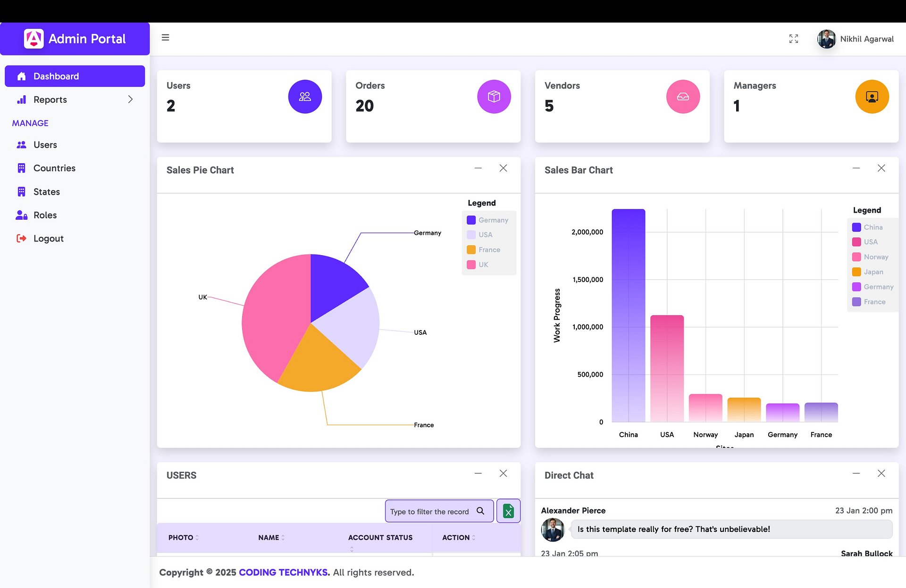This screenshot has width=906, height=588.
Task: Click the Orders box icon
Action: (494, 97)
